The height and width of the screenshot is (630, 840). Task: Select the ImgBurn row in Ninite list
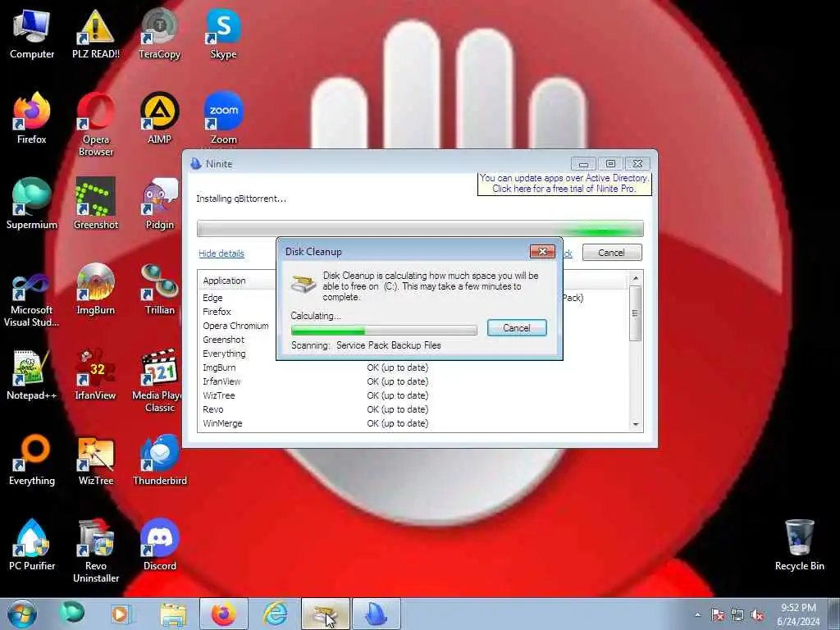[x=413, y=367]
